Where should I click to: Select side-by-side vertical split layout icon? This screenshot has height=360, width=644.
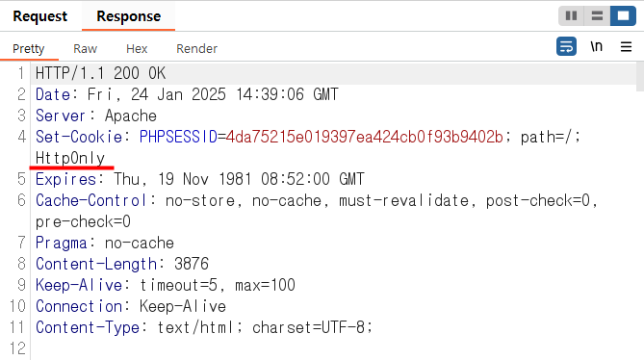click(571, 16)
